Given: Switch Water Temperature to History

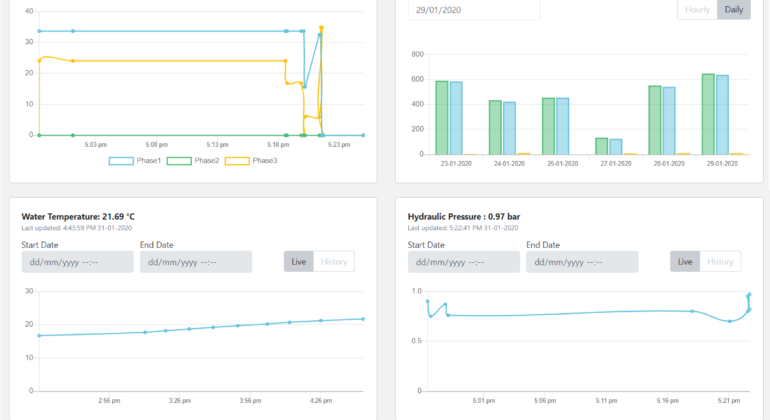Looking at the screenshot, I should [333, 262].
